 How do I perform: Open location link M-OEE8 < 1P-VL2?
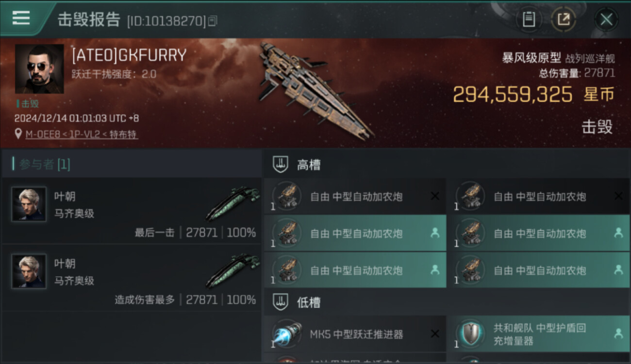tap(82, 134)
